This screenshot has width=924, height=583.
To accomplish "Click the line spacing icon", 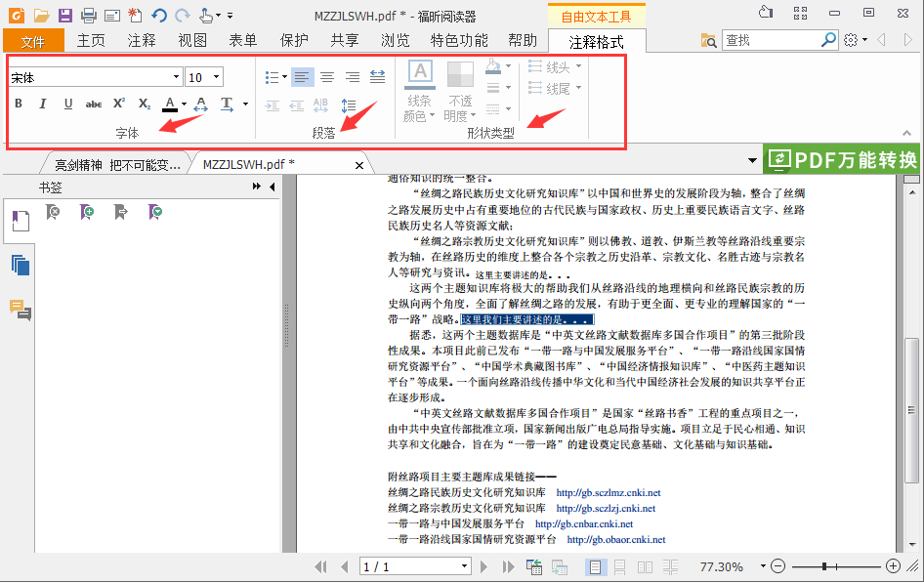I will tap(349, 105).
